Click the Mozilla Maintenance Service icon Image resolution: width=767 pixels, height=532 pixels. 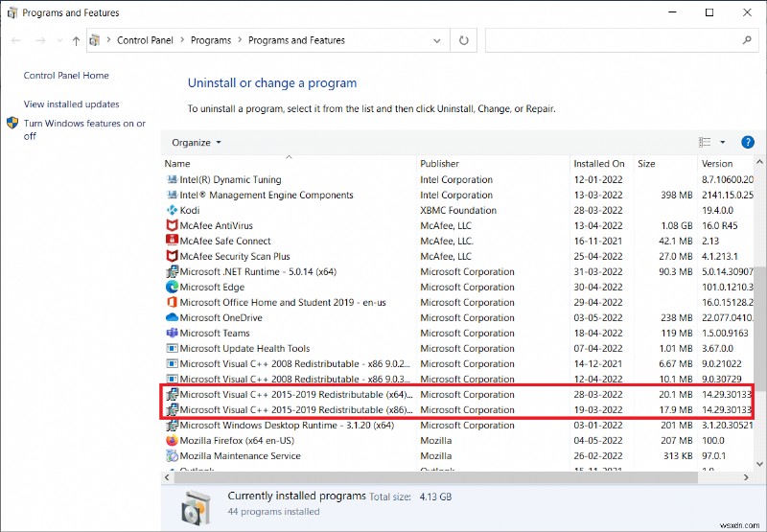172,455
